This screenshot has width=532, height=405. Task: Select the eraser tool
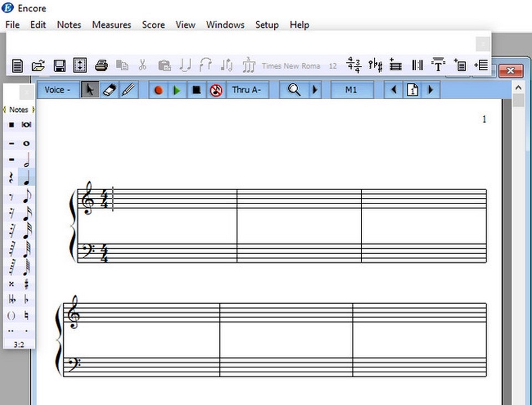coord(109,90)
